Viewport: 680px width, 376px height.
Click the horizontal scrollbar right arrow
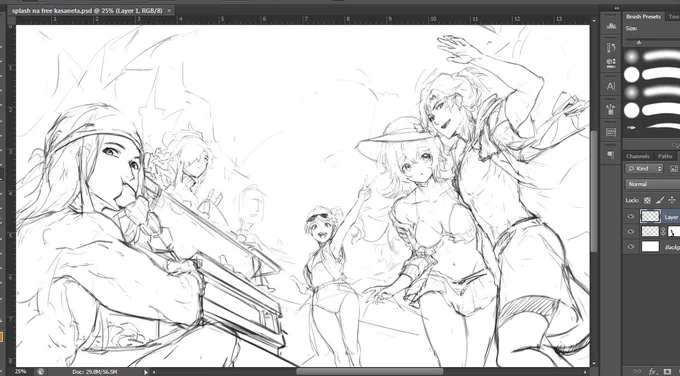pos(586,372)
